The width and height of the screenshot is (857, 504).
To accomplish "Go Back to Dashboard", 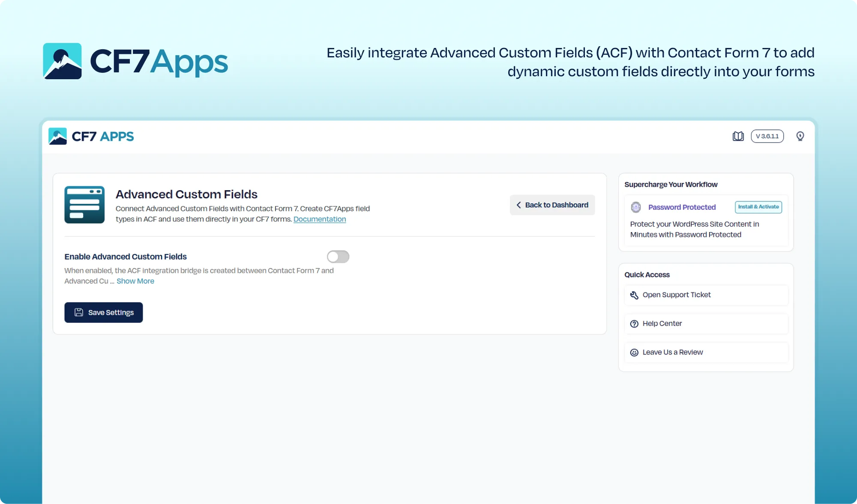I will pos(552,205).
